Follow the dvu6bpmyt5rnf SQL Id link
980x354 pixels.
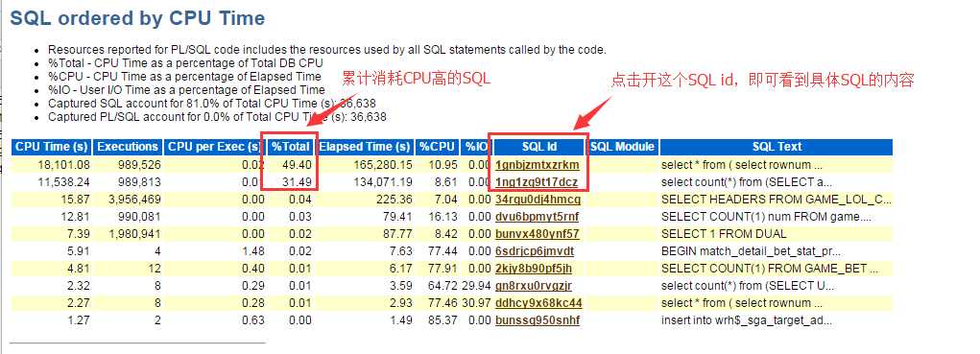click(537, 217)
